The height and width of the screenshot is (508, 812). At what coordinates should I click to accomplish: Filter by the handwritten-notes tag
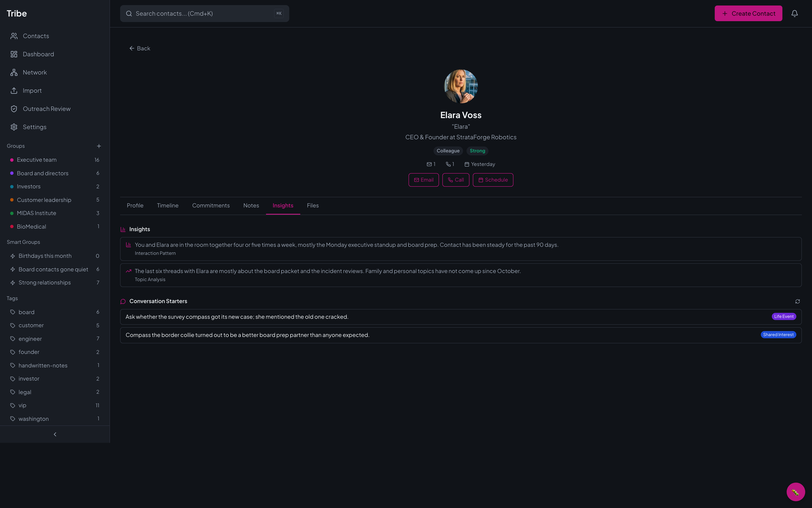(x=55, y=365)
